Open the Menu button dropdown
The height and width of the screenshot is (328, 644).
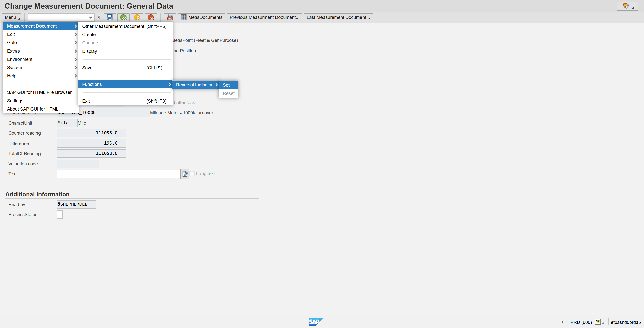tap(12, 17)
